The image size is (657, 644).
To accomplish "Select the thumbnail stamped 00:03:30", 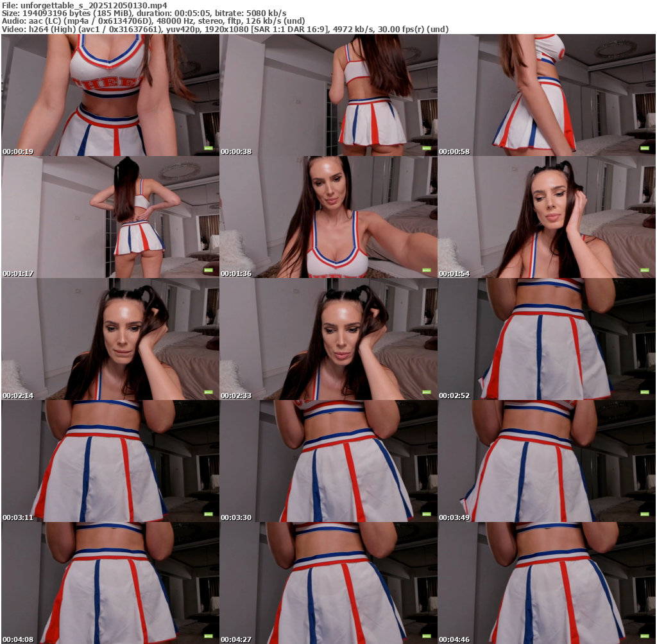I will [328, 461].
